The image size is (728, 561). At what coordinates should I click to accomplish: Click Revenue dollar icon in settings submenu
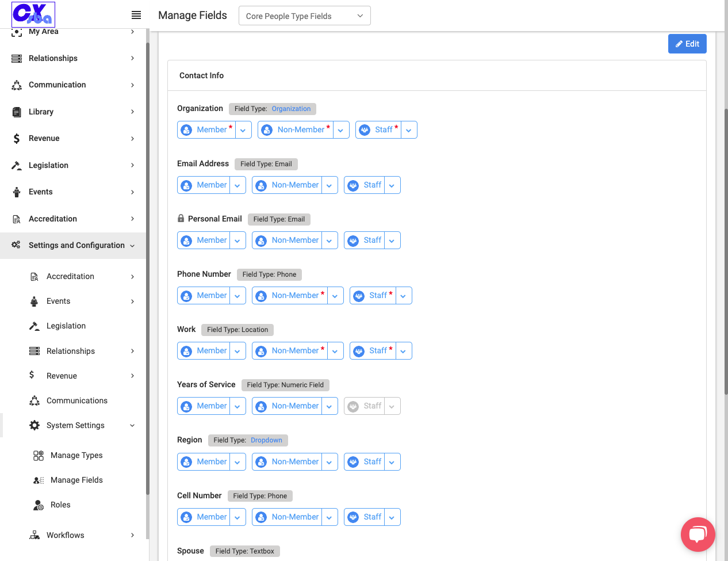[32, 375]
